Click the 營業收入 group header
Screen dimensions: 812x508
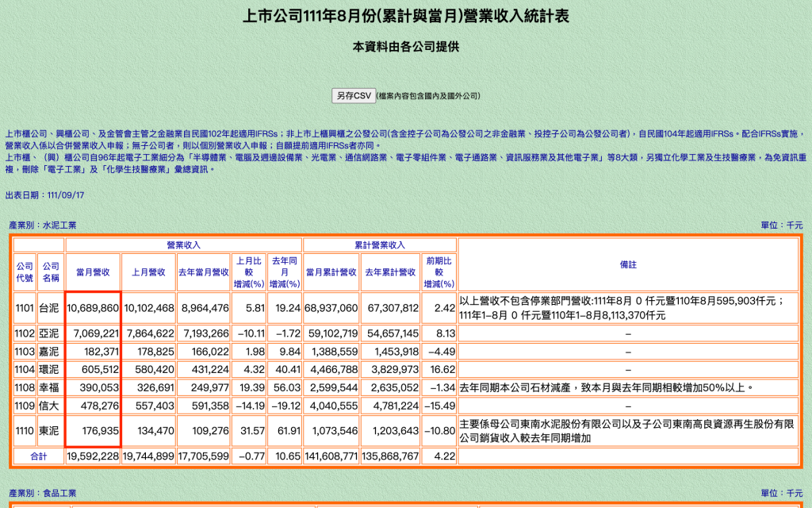pos(184,245)
